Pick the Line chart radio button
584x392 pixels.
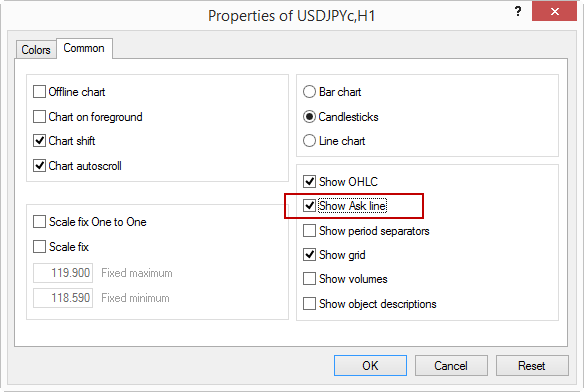tap(309, 141)
